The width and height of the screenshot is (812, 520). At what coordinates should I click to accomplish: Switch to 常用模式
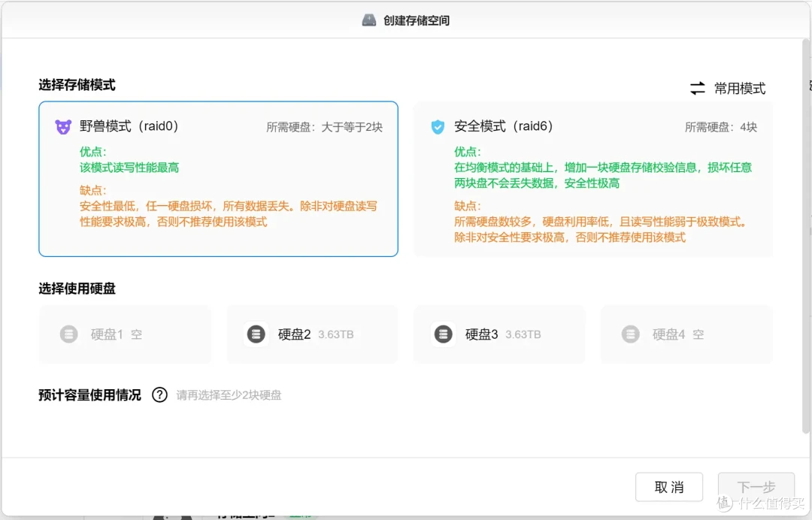click(x=740, y=89)
